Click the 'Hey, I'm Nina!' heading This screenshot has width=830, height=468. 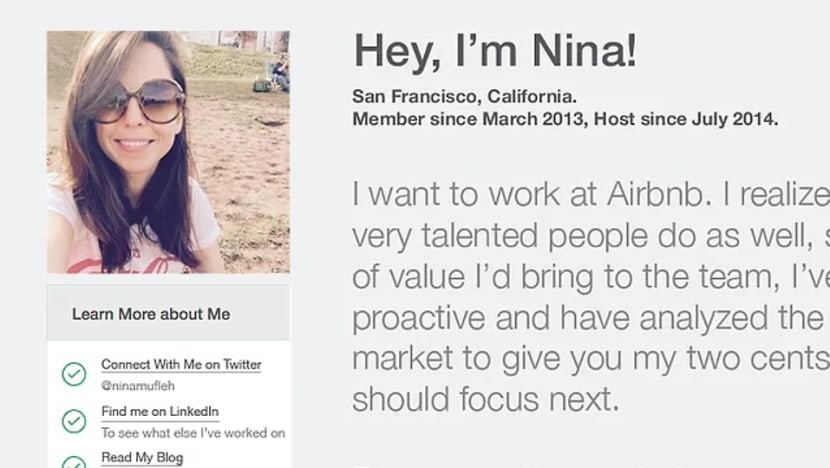click(495, 51)
